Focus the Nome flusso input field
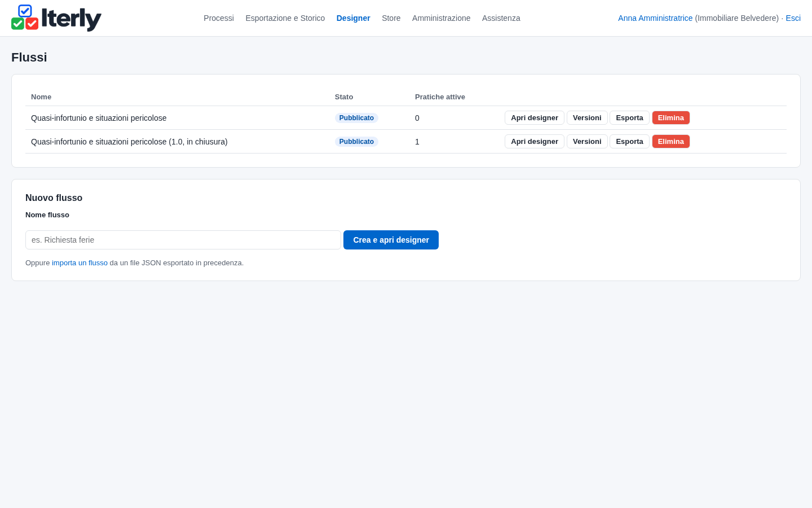 183,240
